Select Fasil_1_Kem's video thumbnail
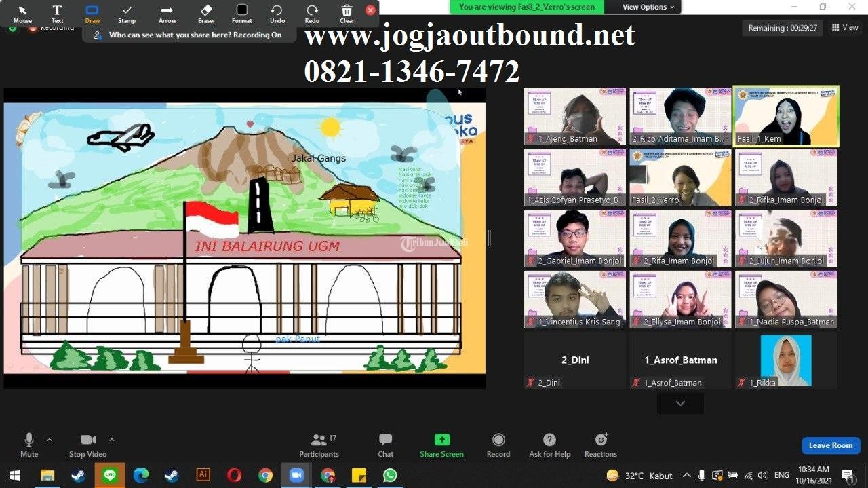The height and width of the screenshot is (488, 868). pos(786,116)
